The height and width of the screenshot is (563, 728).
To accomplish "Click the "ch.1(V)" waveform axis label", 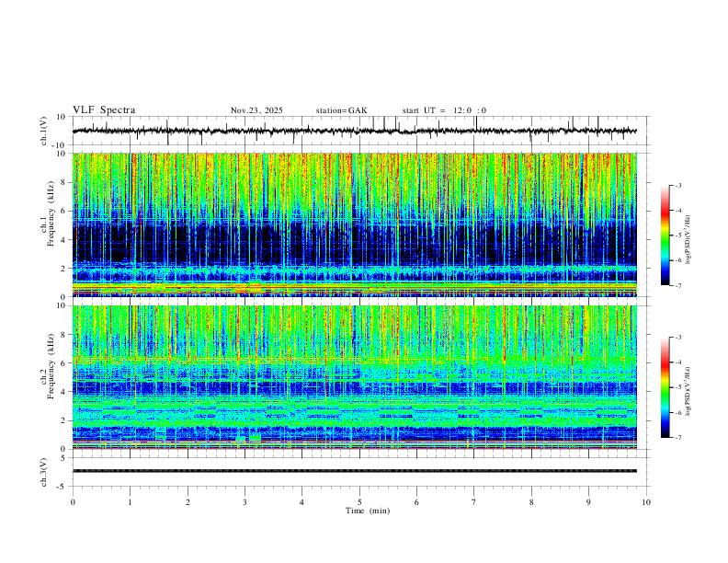I will point(44,131).
